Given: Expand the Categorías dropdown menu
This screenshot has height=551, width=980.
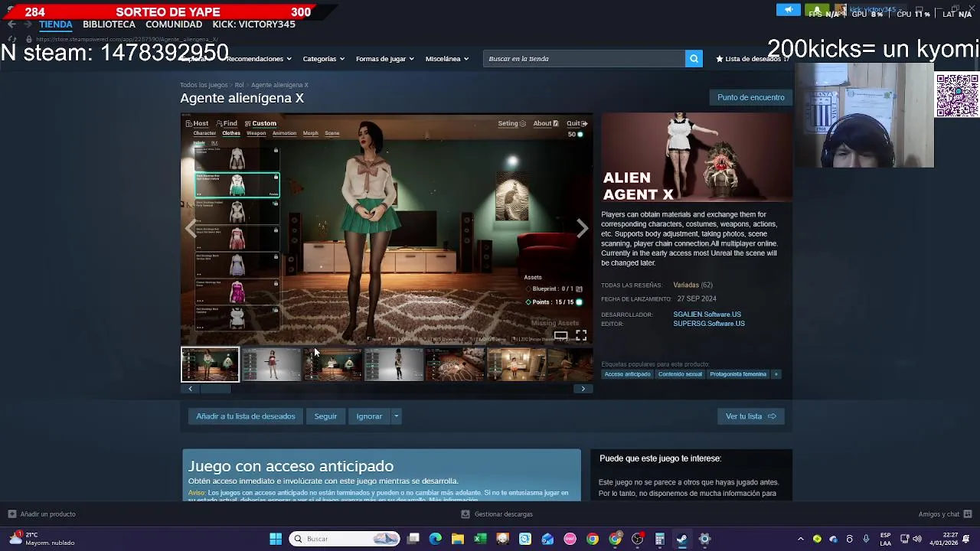Looking at the screenshot, I should [323, 59].
